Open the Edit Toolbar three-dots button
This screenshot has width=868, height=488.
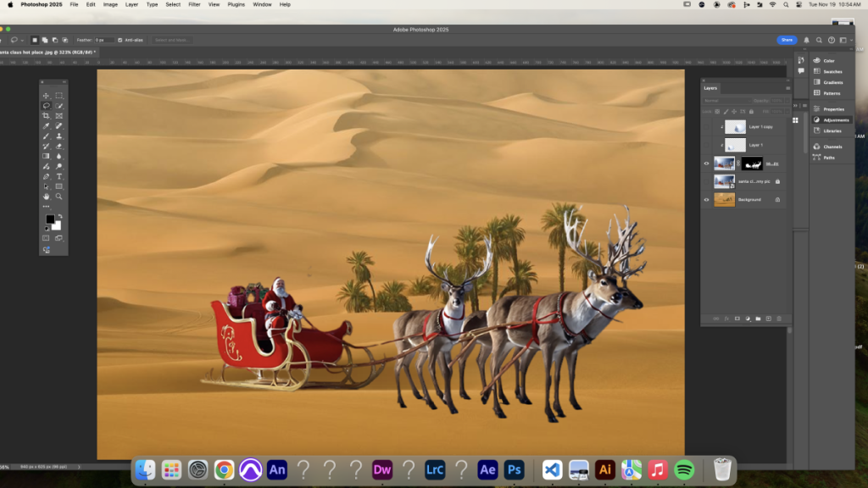pos(46,207)
